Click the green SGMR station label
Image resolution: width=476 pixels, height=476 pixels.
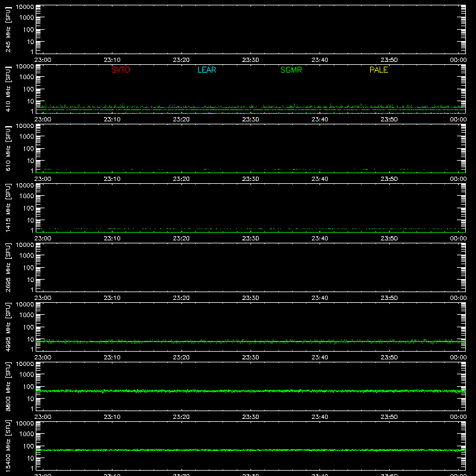tap(291, 70)
